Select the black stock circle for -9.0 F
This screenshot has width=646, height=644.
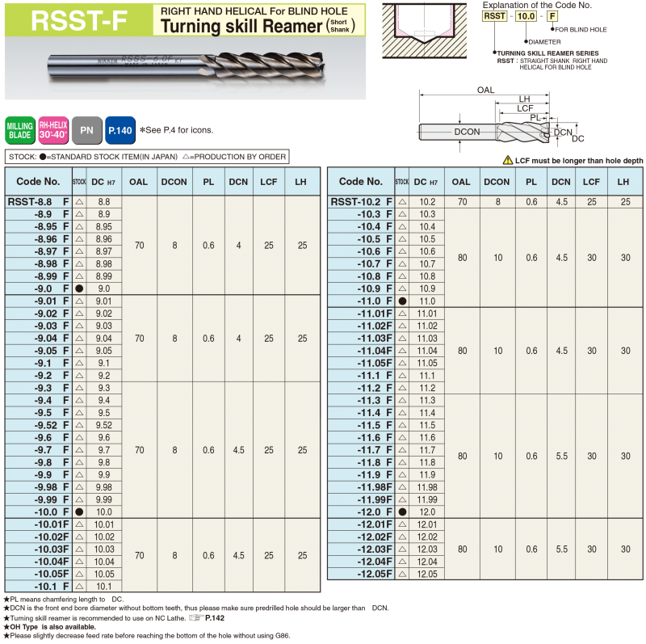[79, 288]
